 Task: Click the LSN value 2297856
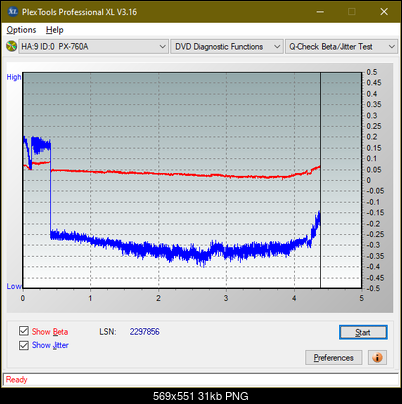pos(145,332)
